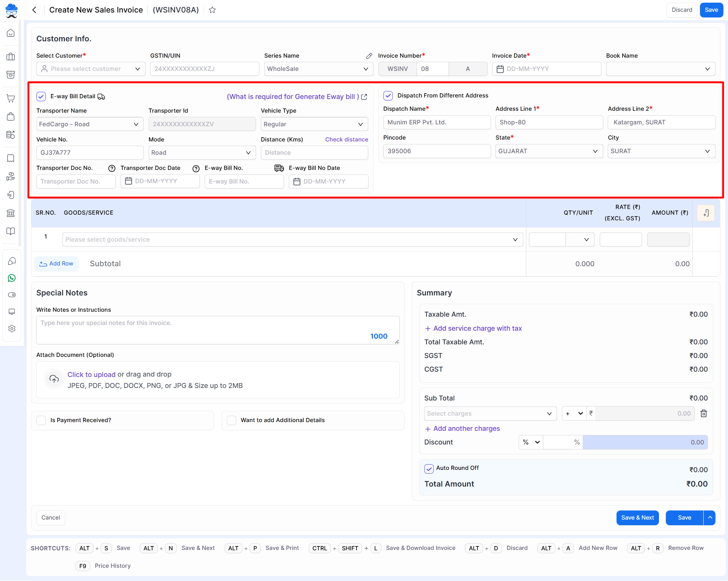Open Series Name WholeSale dropdown

point(318,69)
